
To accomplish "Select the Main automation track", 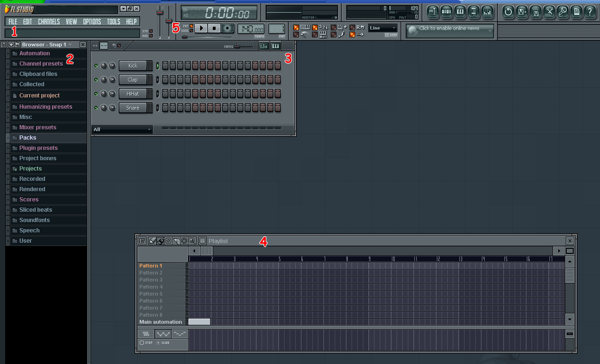I will [162, 322].
